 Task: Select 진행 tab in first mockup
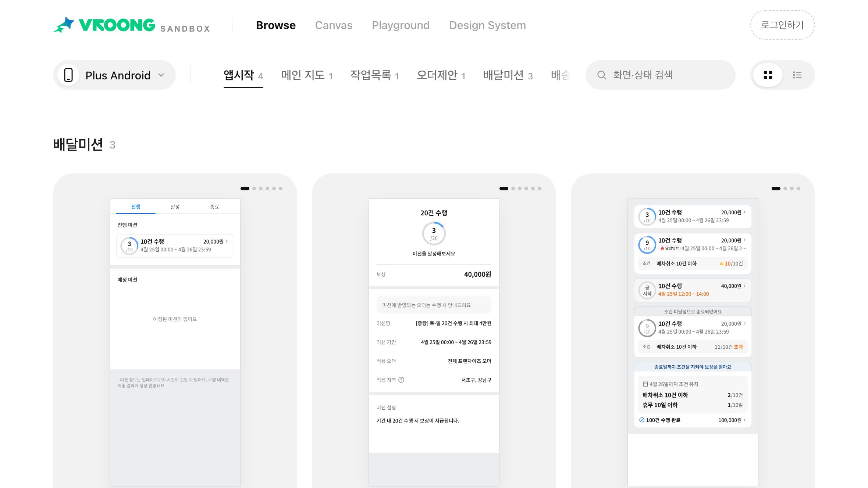(x=136, y=207)
